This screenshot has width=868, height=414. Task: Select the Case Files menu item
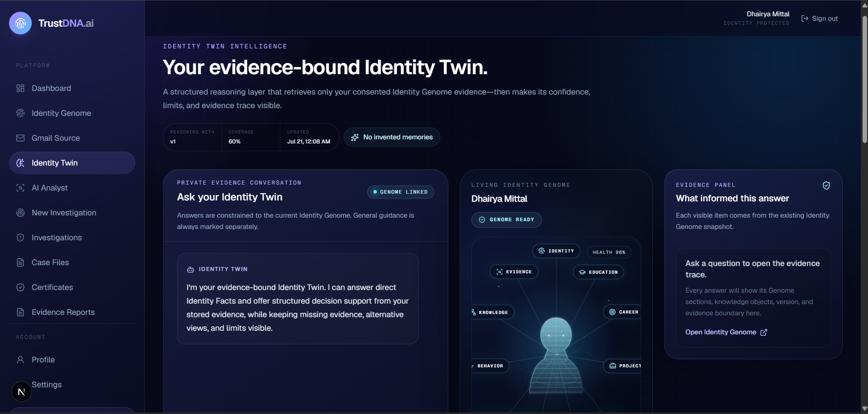[72, 262]
